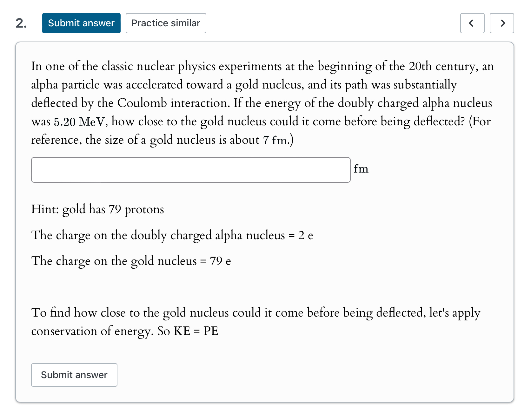Image resolution: width=524 pixels, height=420 pixels.
Task: Go to previous question using left chevron
Action: (x=472, y=23)
